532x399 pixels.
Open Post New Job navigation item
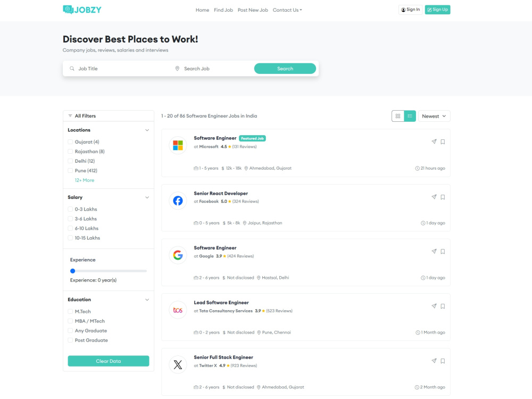(x=253, y=10)
